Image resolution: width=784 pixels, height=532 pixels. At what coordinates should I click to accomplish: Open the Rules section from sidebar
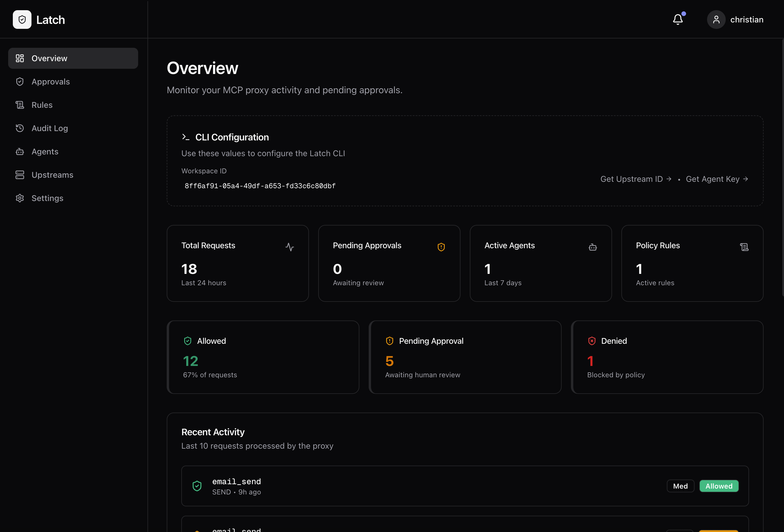point(42,105)
